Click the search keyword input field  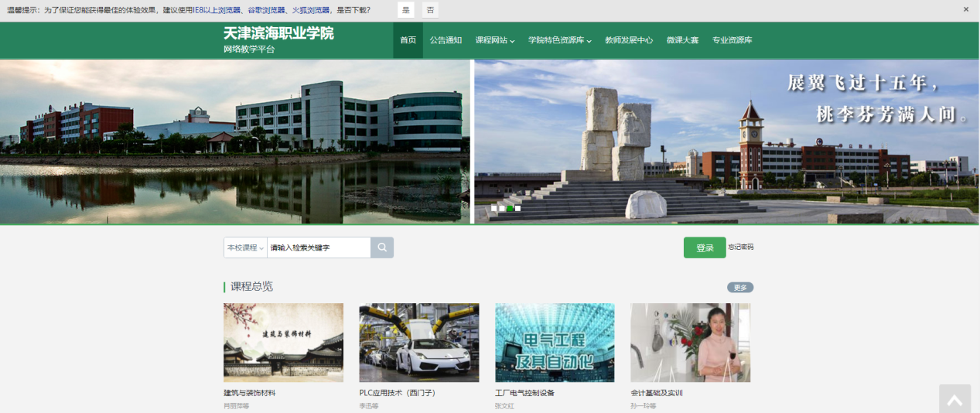coord(319,247)
